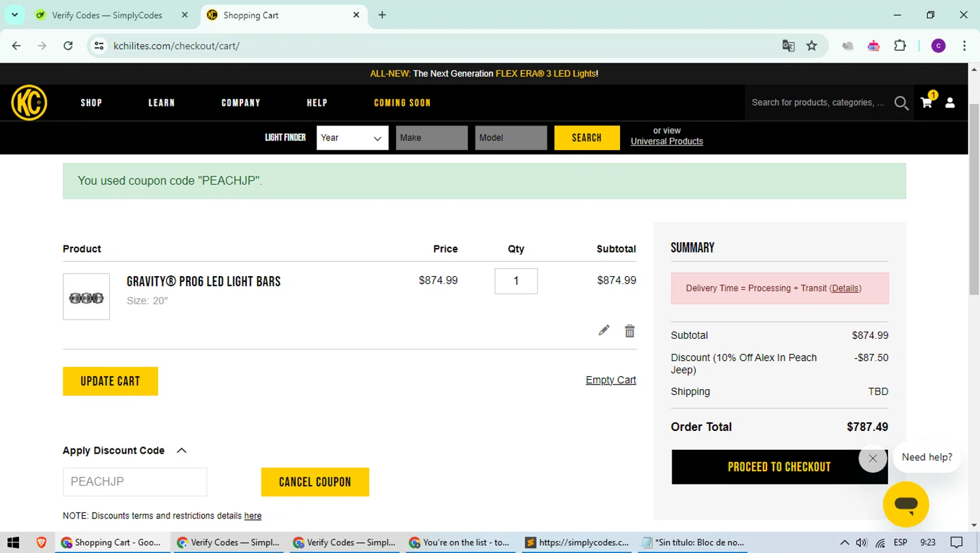Close the Shopping Cart tab
Screen dimensions: 980x553
pyautogui.click(x=356, y=15)
